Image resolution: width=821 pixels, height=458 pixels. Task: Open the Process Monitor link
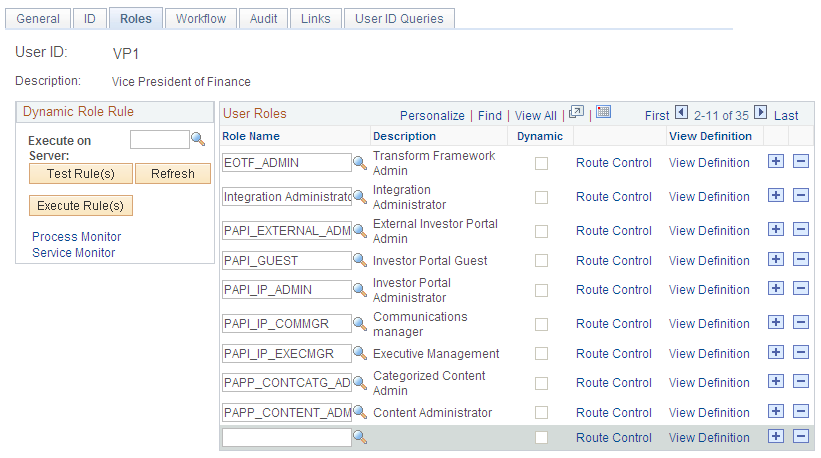(76, 237)
